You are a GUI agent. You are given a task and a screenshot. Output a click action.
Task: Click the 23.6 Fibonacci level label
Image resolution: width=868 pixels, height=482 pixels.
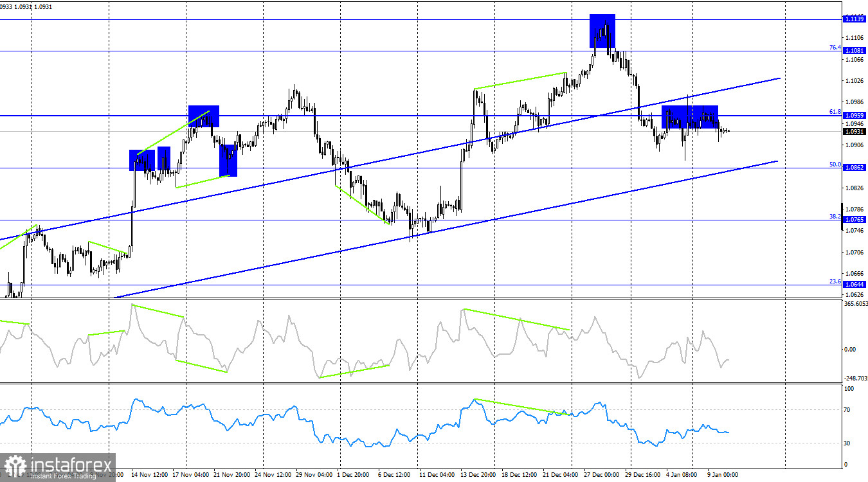coord(835,281)
